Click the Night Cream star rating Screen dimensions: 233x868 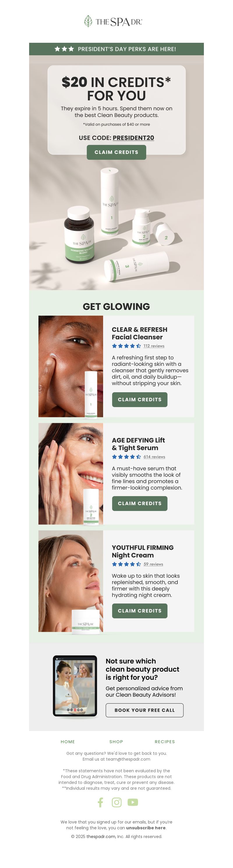[x=126, y=564]
